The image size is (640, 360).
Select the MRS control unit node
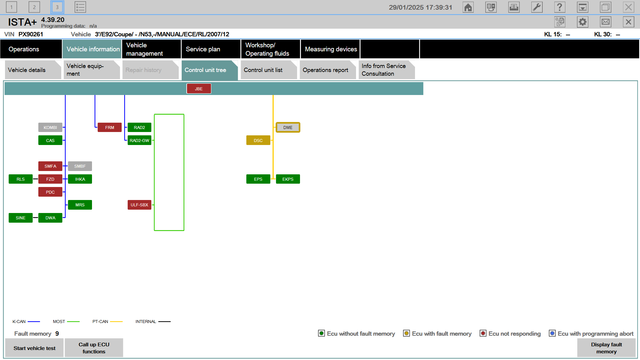[80, 205]
